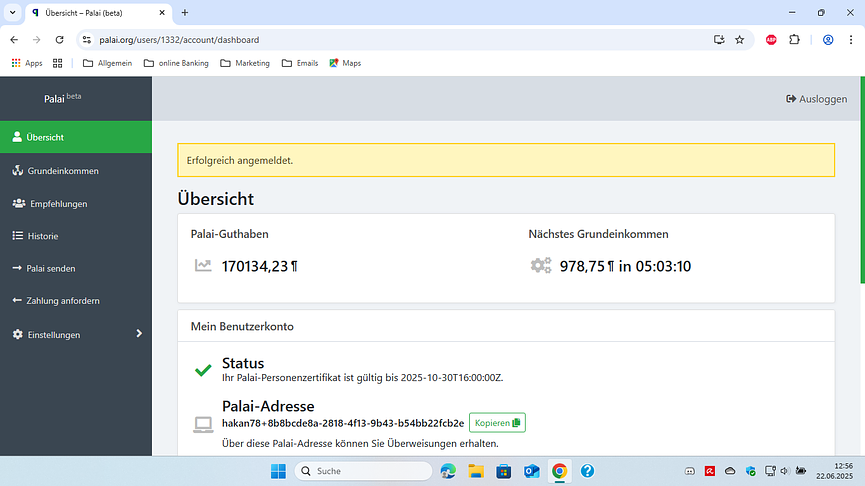Click the install app icon in address bar
This screenshot has height=486, width=865.
[719, 40]
